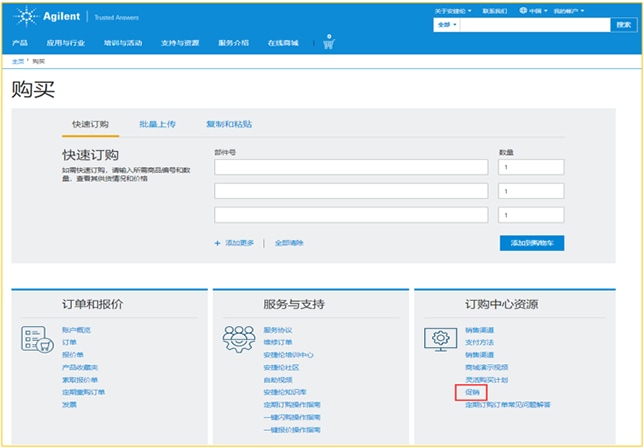The height and width of the screenshot is (448, 644).
Task: Select the 复制和粘贴 tab
Action: (x=228, y=124)
